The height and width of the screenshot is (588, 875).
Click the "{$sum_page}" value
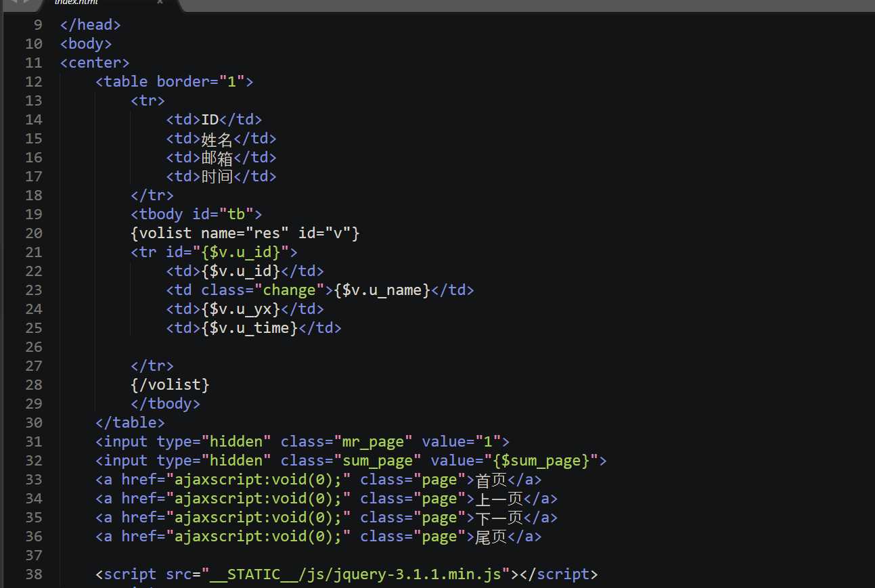coord(540,461)
